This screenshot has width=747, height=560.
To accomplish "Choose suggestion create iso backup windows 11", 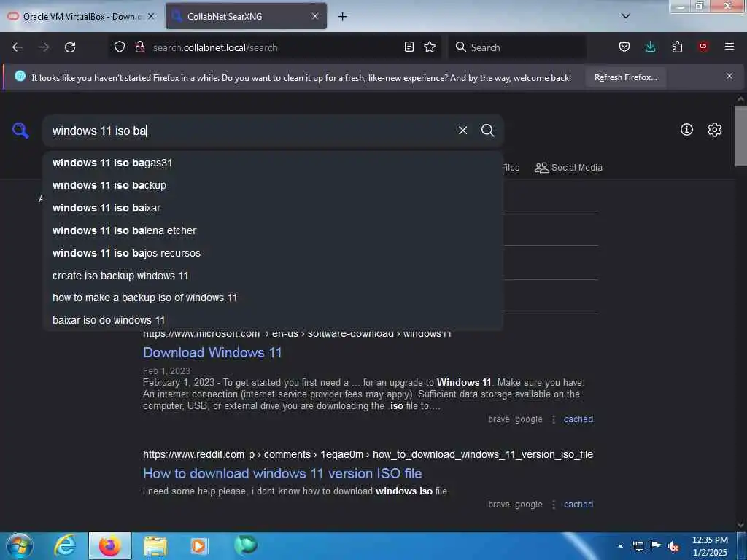I will pos(273,275).
